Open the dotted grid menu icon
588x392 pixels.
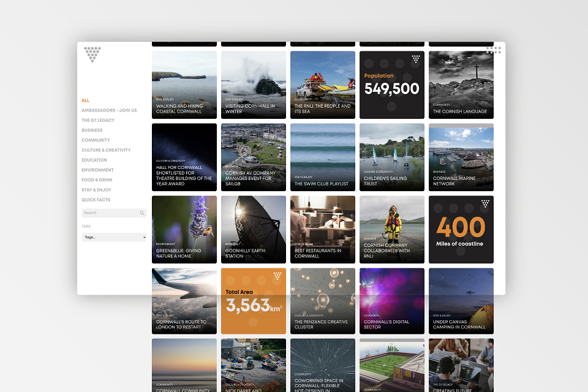pyautogui.click(x=493, y=50)
